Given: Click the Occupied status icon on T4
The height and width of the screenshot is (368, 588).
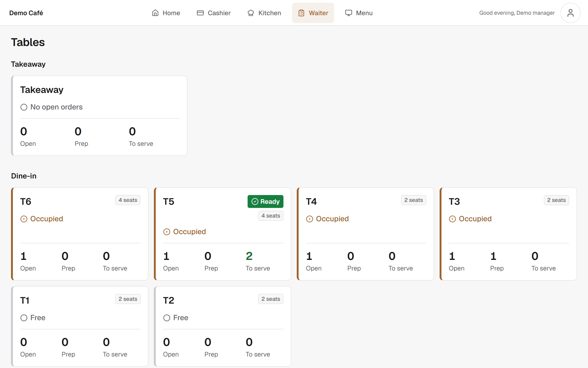Looking at the screenshot, I should click(x=310, y=219).
